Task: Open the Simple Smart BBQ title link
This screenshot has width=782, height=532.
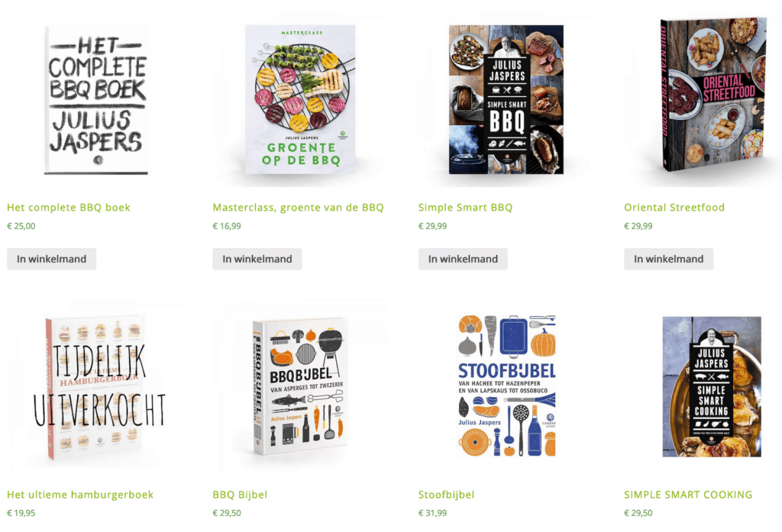Action: [465, 208]
